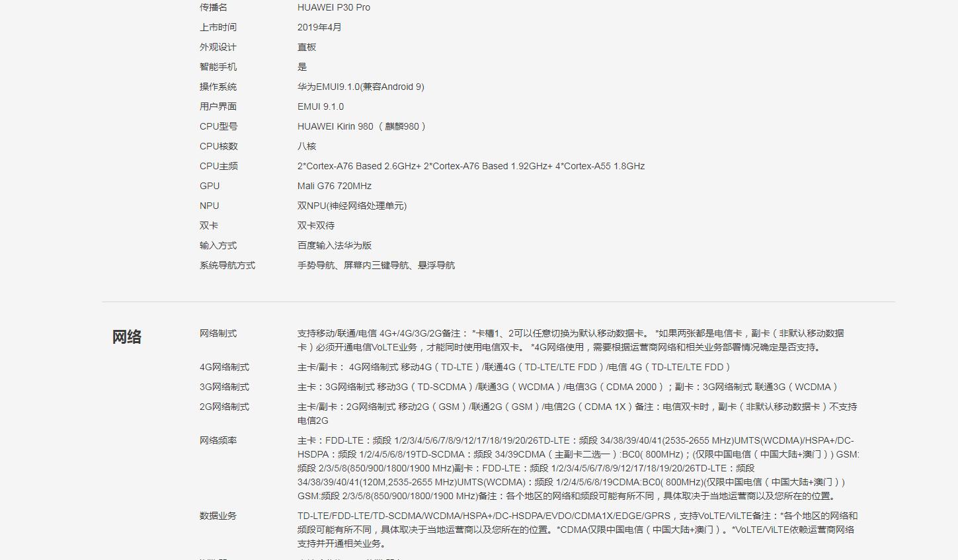958x560 pixels.
Task: Select the 网络制式 row label
Action: [219, 333]
